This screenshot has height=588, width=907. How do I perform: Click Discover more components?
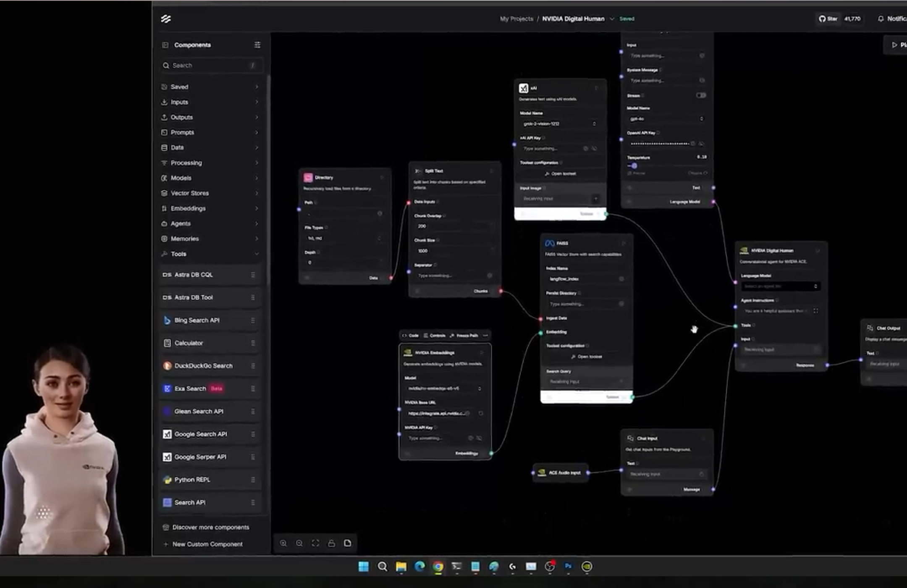tap(206, 528)
